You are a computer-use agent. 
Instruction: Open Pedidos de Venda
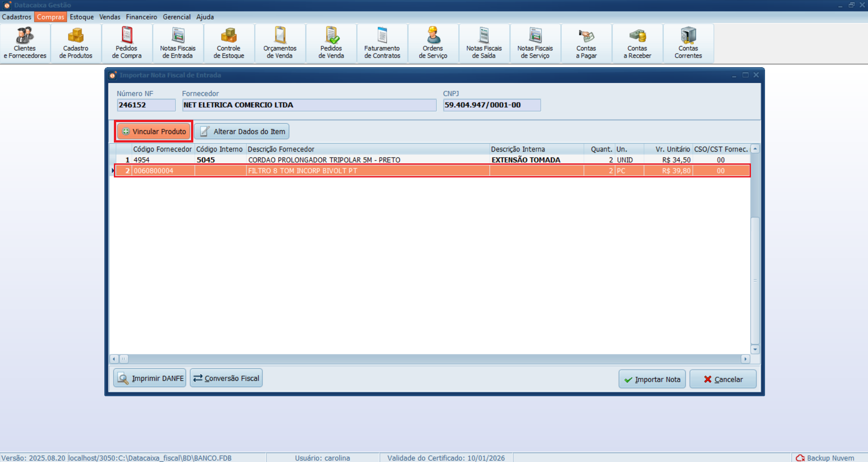click(x=331, y=43)
